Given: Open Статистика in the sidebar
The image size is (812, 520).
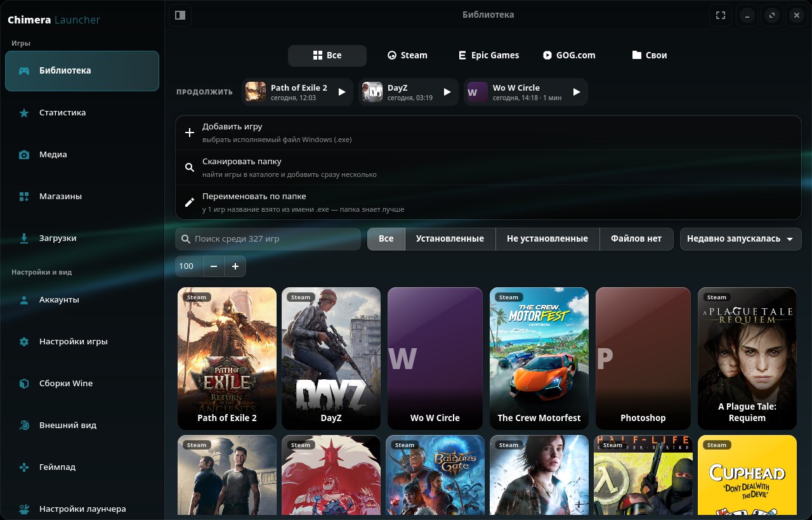Looking at the screenshot, I should (x=82, y=113).
